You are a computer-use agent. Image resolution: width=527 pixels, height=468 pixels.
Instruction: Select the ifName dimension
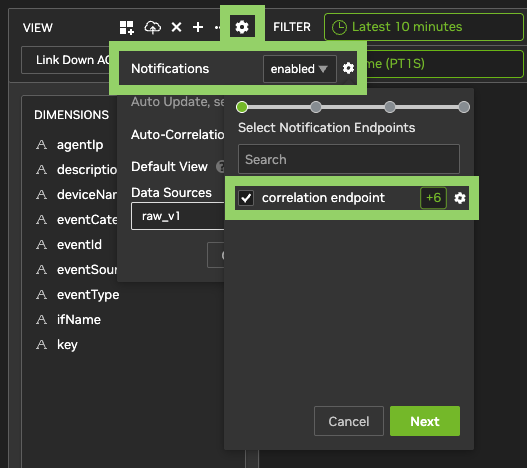pos(79,320)
